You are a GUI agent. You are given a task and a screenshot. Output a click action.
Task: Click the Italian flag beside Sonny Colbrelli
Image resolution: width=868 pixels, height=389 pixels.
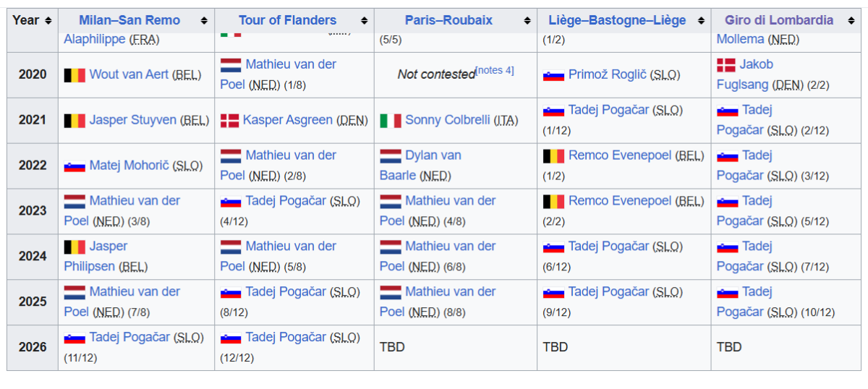[391, 120]
